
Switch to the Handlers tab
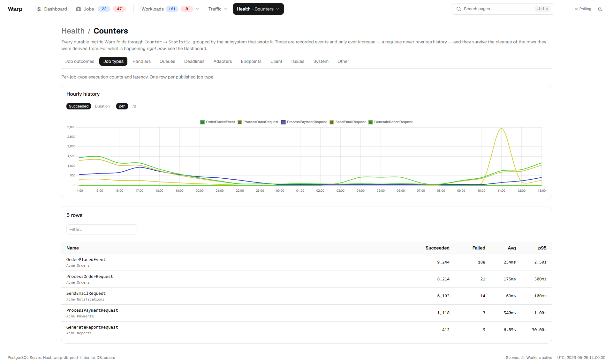point(141,61)
